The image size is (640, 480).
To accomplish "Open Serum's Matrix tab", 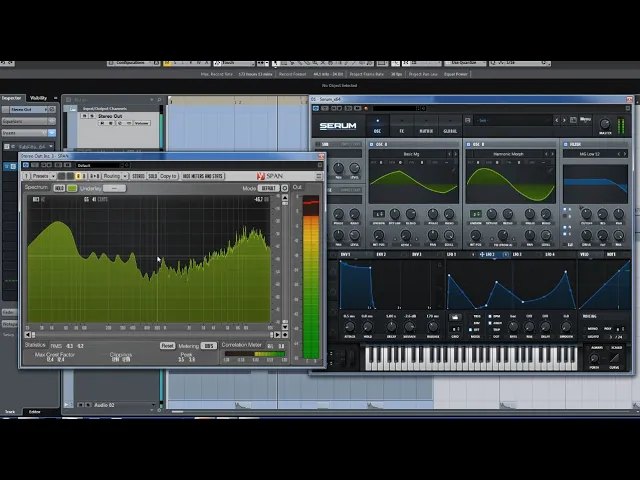I will [x=426, y=126].
